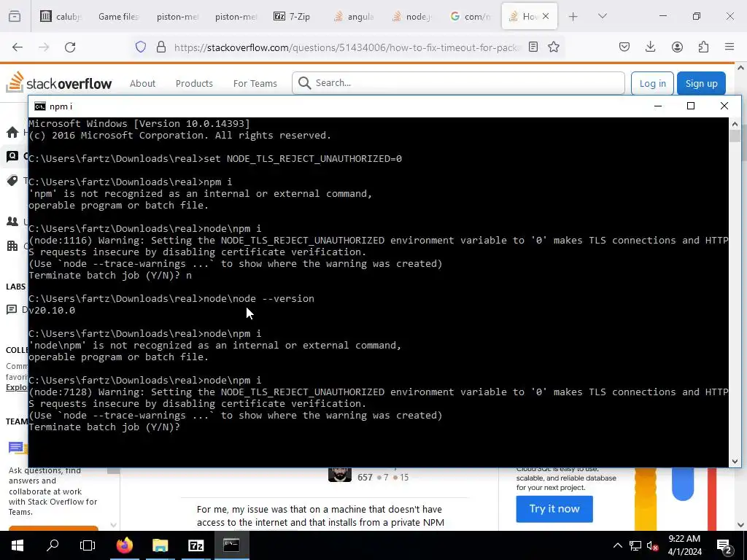Open the muted volume tray icon
This screenshot has width=747, height=560.
pyautogui.click(x=653, y=545)
